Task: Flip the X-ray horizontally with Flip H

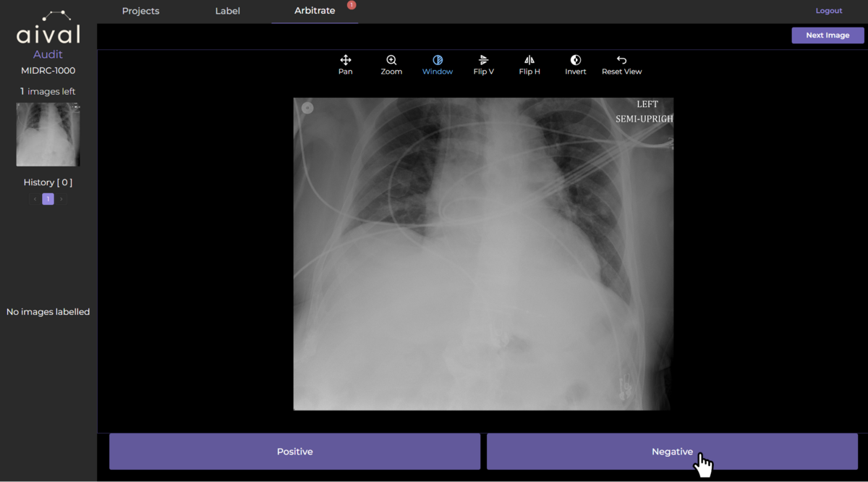Action: tap(529, 65)
